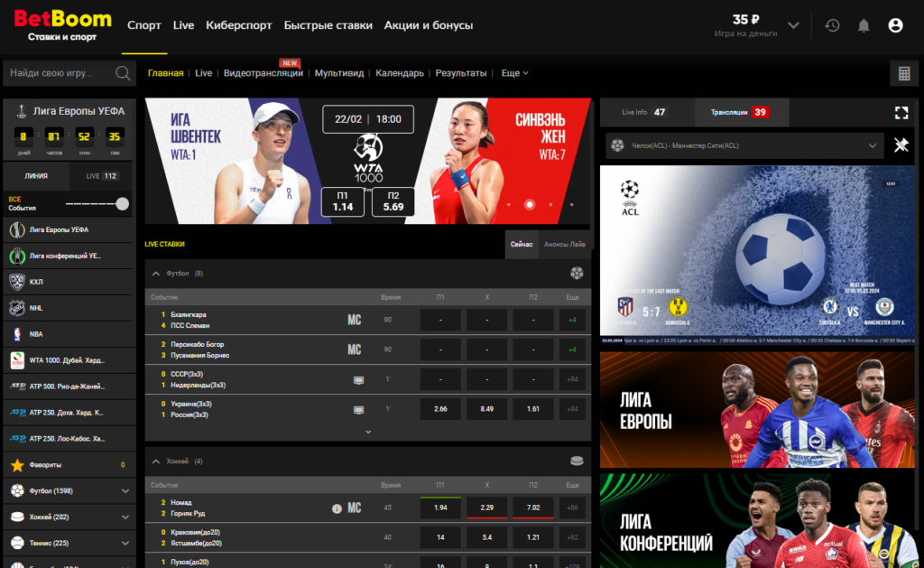Bet П2 5.69 on Синьвэнь Жен
Image resolution: width=924 pixels, height=568 pixels.
(393, 201)
